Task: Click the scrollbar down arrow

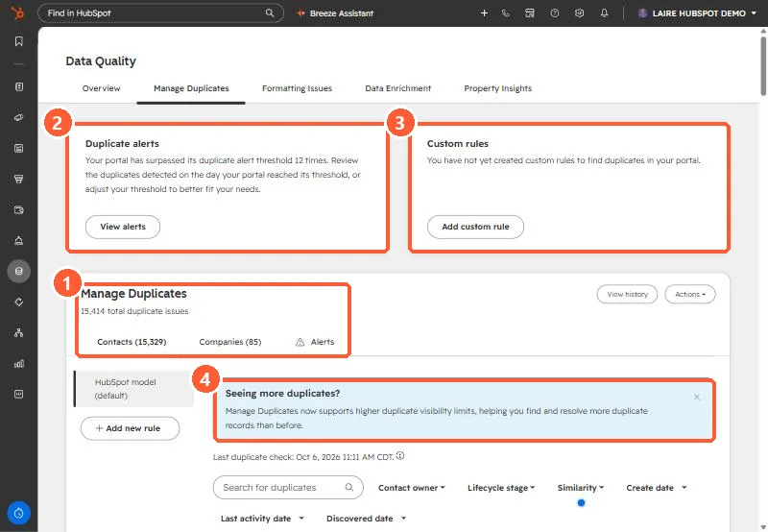Action: click(x=763, y=527)
